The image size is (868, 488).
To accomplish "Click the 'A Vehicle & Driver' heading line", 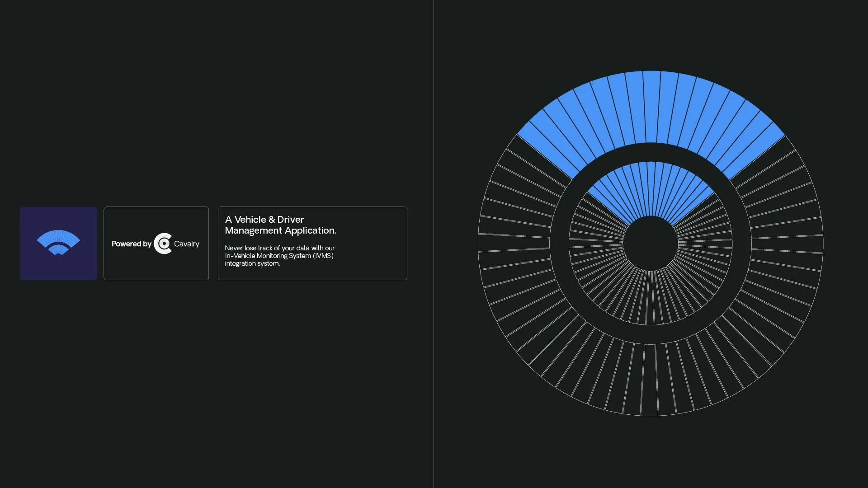I will (264, 220).
